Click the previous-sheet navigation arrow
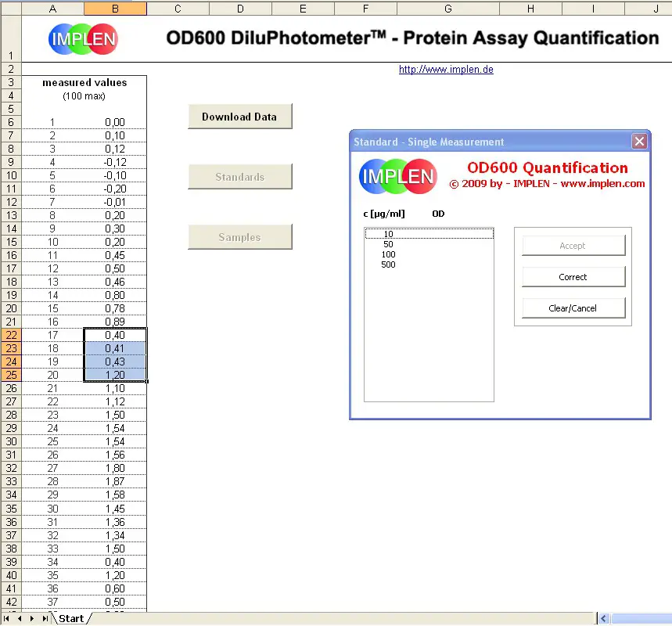The width and height of the screenshot is (672, 626). point(18,617)
